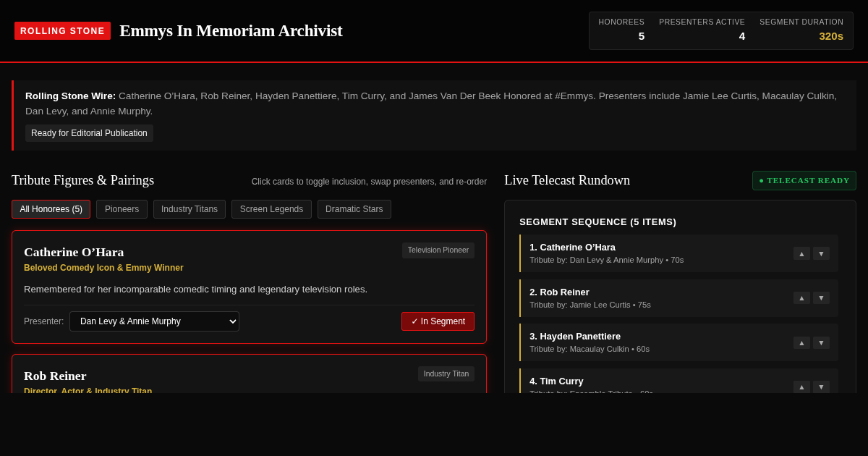
Task: Move Tim Curry segment down
Action: tap(821, 387)
